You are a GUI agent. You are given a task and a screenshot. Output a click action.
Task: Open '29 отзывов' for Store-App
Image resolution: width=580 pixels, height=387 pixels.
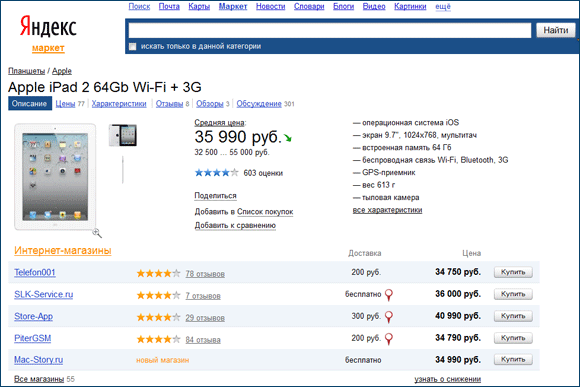(x=205, y=318)
